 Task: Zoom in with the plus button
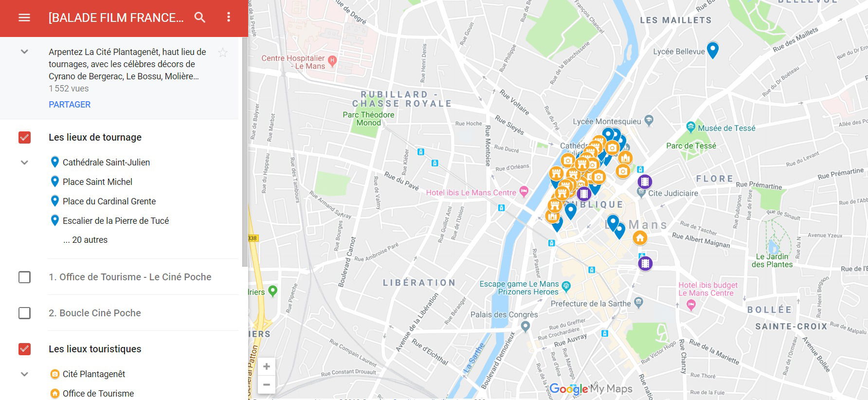(267, 366)
